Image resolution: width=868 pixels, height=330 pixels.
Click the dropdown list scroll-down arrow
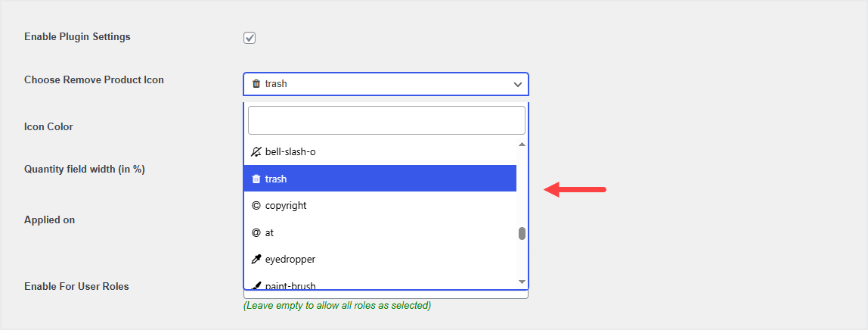(x=522, y=282)
